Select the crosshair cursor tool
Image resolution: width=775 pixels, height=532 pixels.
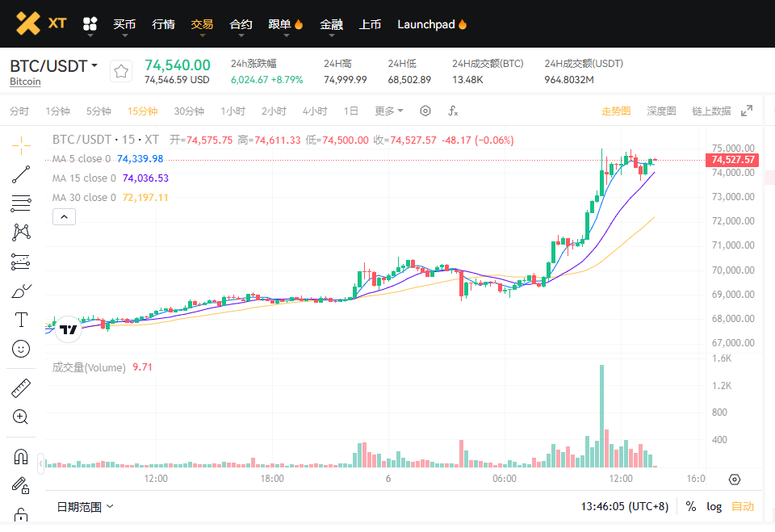(20, 145)
